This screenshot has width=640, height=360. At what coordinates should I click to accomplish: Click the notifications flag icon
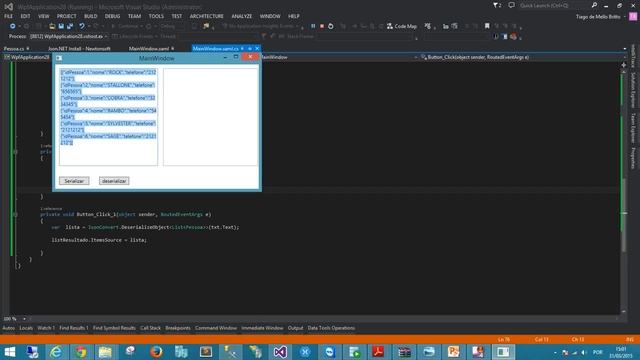(496, 5)
